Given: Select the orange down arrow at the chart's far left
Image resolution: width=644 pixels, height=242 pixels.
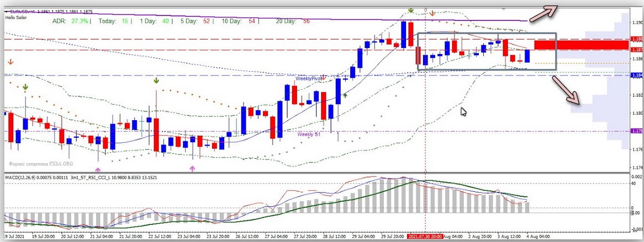Looking at the screenshot, I should (8, 61).
